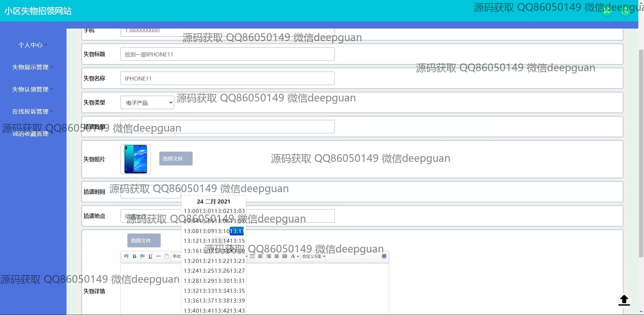Select time 13:37 in the picker
The width and height of the screenshot is (644, 315).
(206, 301)
